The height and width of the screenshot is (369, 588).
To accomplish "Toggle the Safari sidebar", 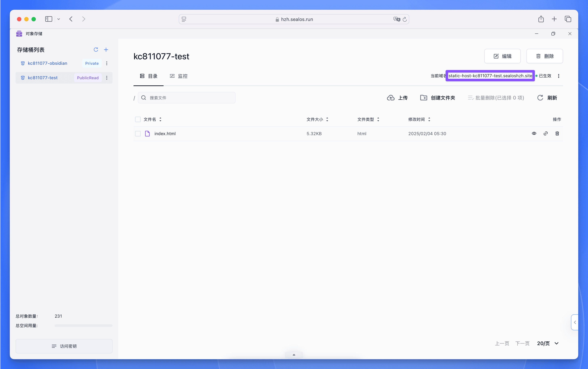I will pos(48,19).
